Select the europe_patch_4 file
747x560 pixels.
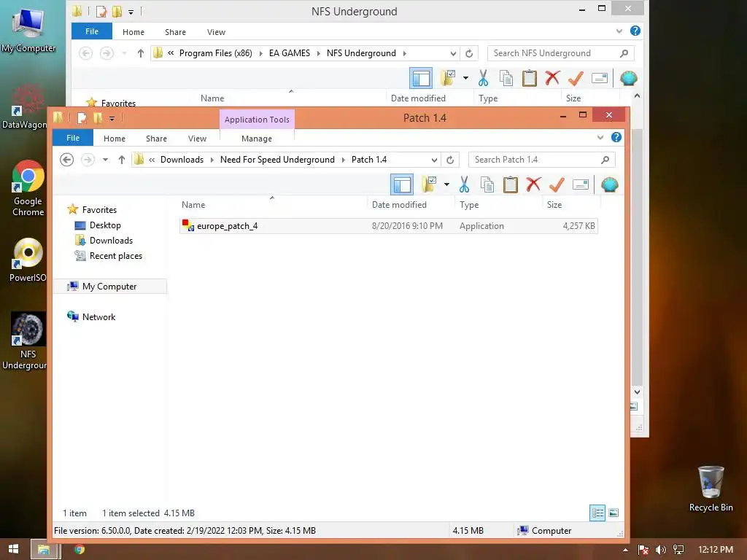[x=388, y=226]
